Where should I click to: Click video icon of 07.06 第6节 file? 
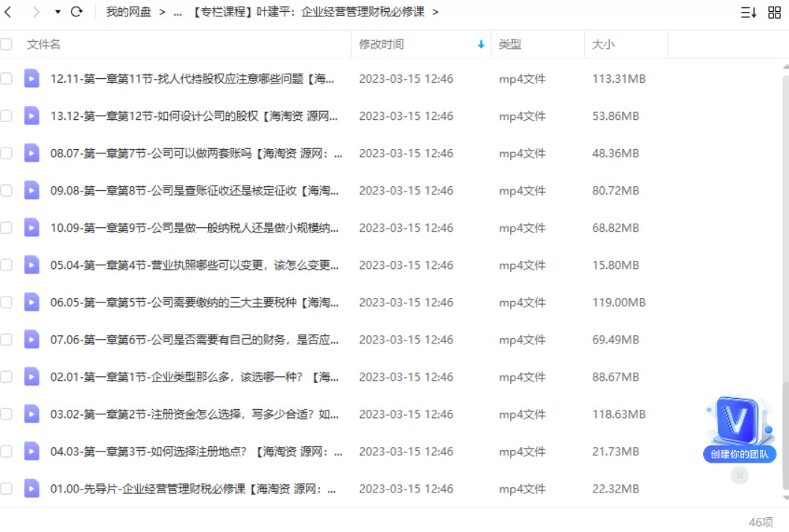point(32,339)
